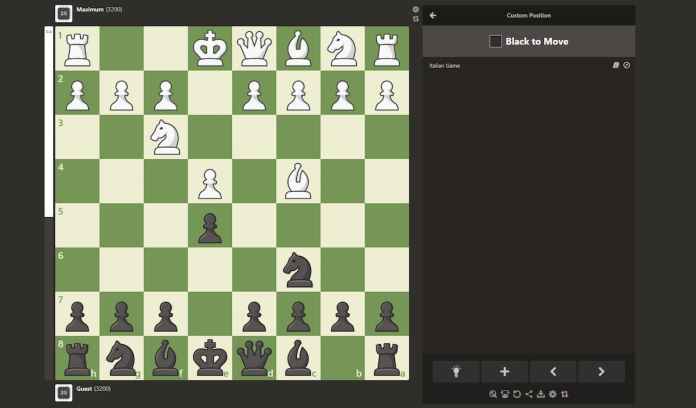Click the Italian Game opening name
The width and height of the screenshot is (696, 408).
coord(445,65)
